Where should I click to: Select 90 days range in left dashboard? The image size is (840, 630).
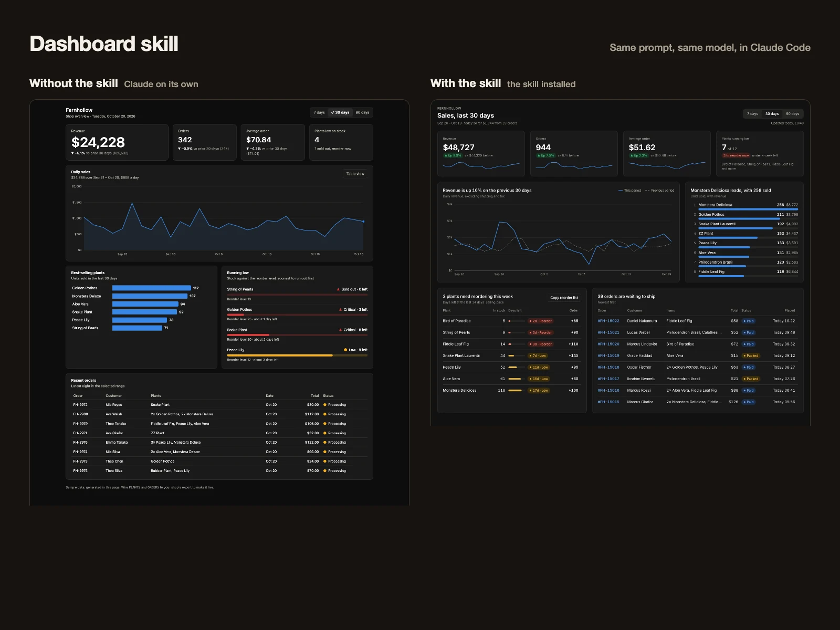[362, 112]
